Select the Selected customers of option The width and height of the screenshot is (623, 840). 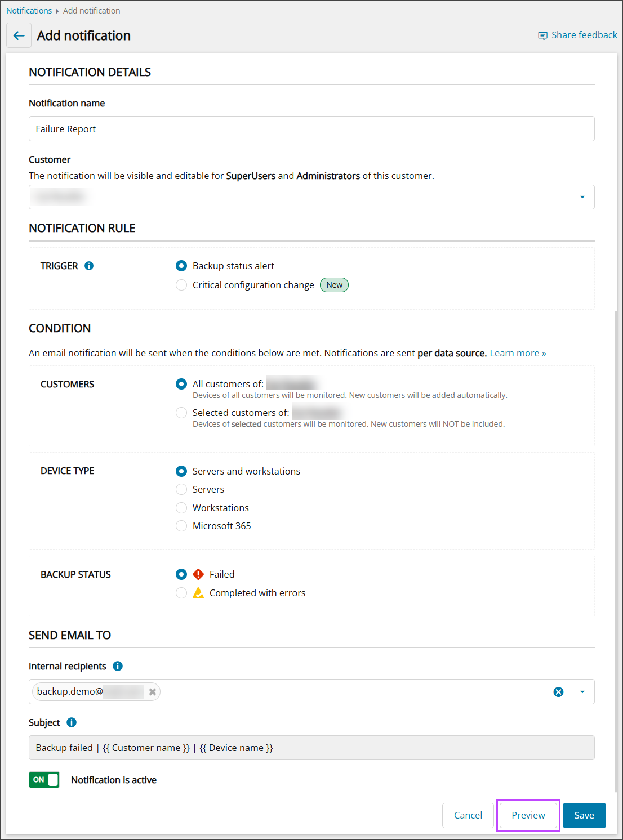(181, 413)
